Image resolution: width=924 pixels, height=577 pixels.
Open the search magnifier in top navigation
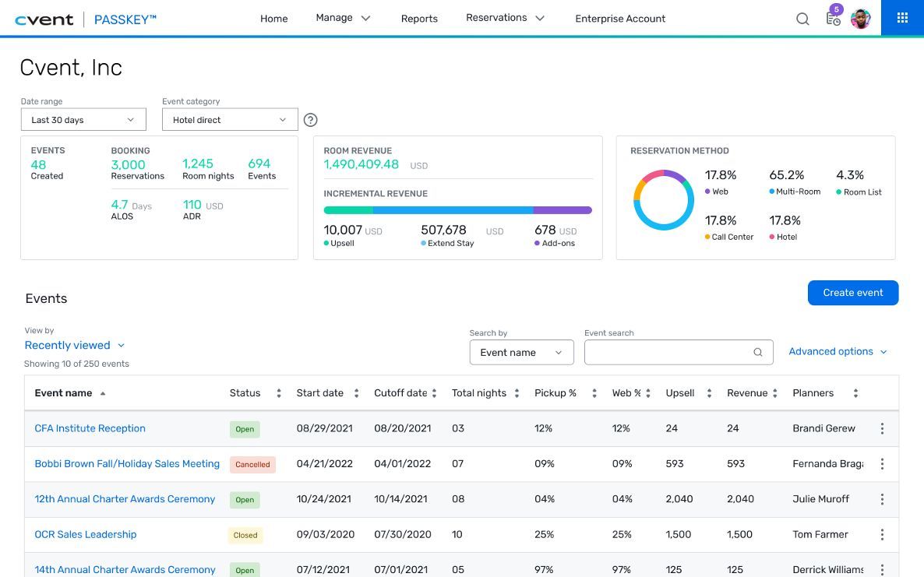tap(802, 19)
